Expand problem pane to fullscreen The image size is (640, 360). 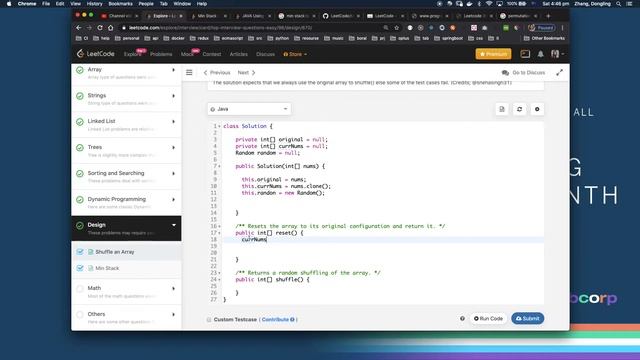(x=559, y=73)
